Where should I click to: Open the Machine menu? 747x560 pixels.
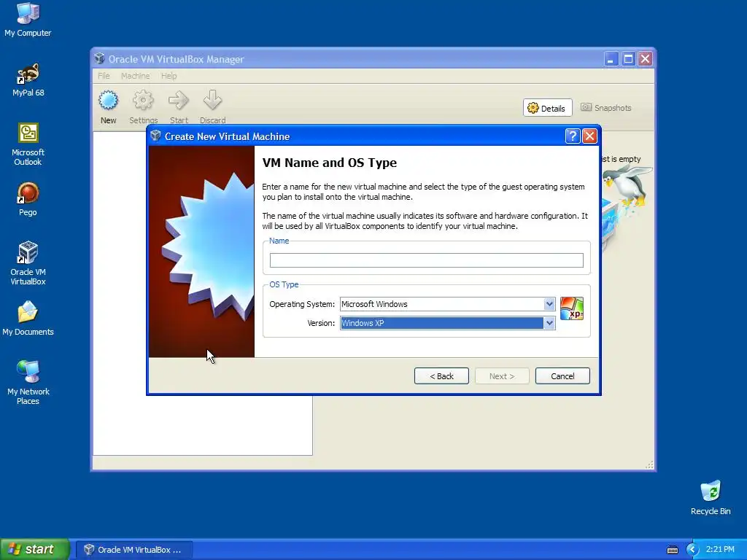click(135, 76)
